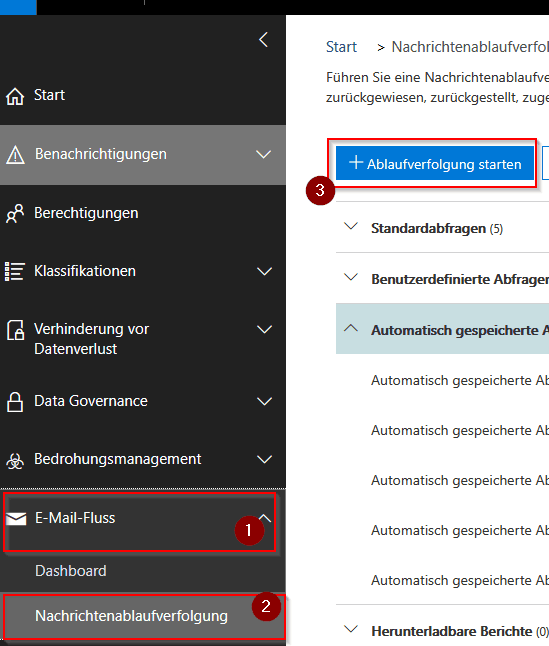Screen dimensions: 549x646
Task: Click the Ablaufverfolgung starten button
Action: pos(435,163)
